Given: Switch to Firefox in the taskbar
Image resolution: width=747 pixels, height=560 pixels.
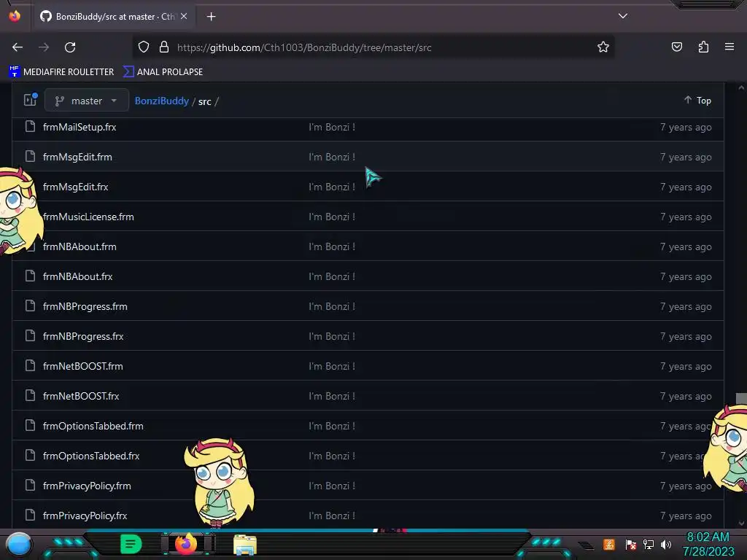Looking at the screenshot, I should 186,544.
